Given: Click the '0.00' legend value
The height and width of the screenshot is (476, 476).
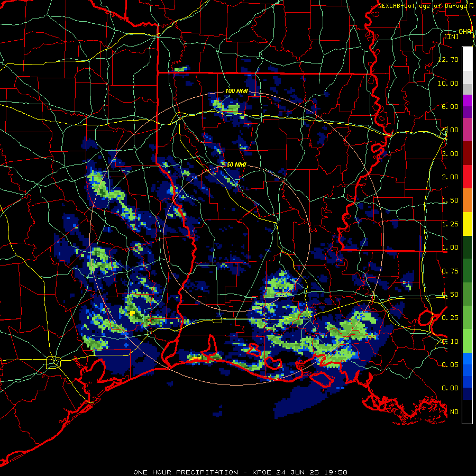Looking at the screenshot, I should point(450,388).
